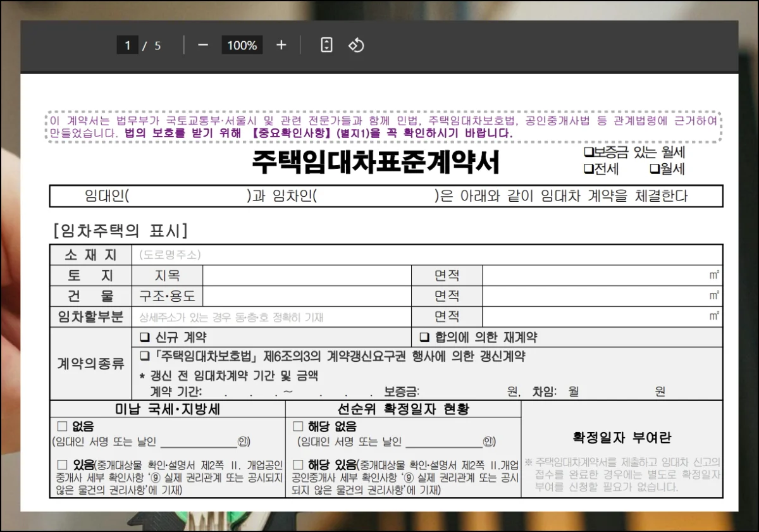The image size is (759, 532).
Task: Select the 계약갱신요구권 행사에 의한 갱신계약 checkbox
Action: pyautogui.click(x=144, y=357)
